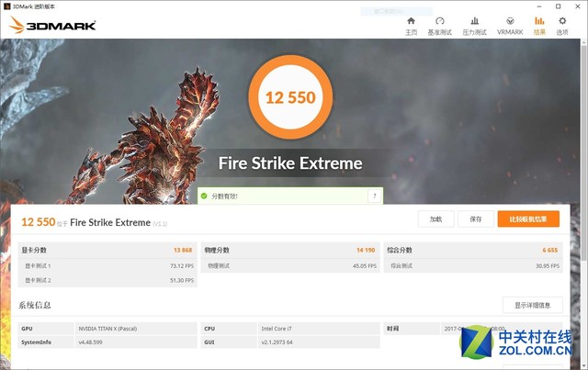
Task: Open the 选项 options gear icon
Action: (x=562, y=21)
